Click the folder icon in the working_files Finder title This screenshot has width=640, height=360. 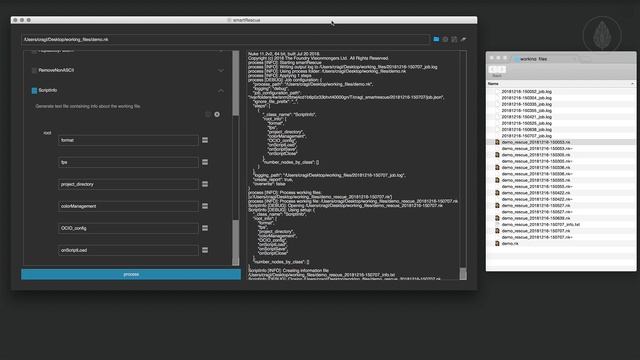coord(517,59)
